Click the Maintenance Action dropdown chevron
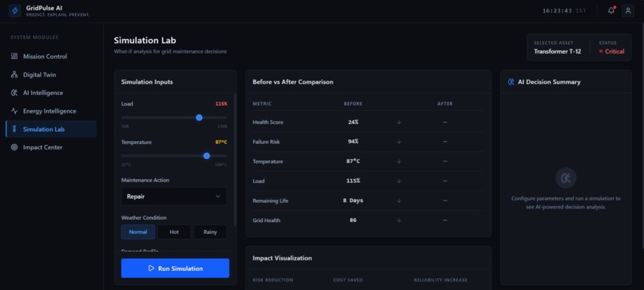Viewport: 644px width, 290px height. point(217,197)
